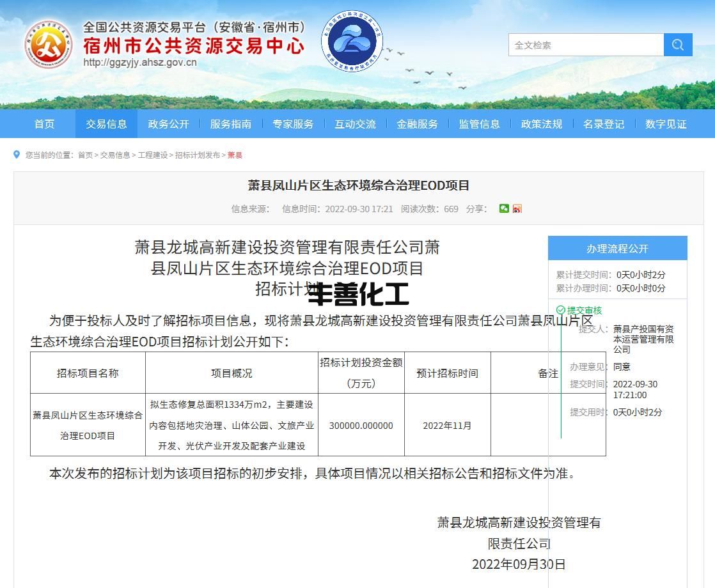Open the 金融服务 nav item
Viewport: 715px width, 588px height.
417,124
